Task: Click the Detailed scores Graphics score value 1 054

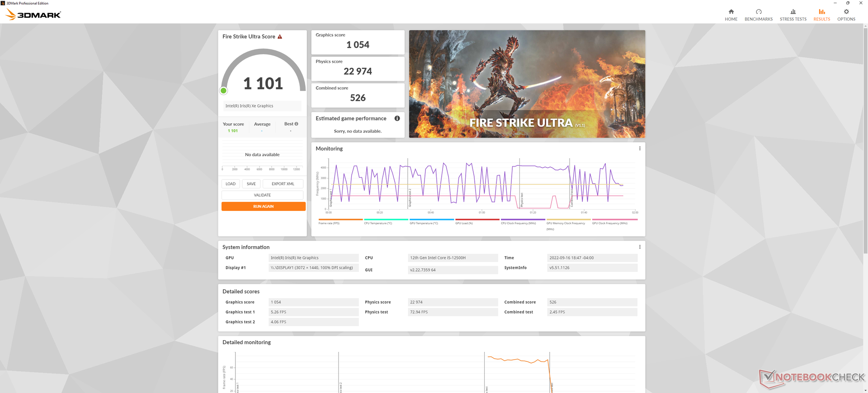Action: [314, 302]
